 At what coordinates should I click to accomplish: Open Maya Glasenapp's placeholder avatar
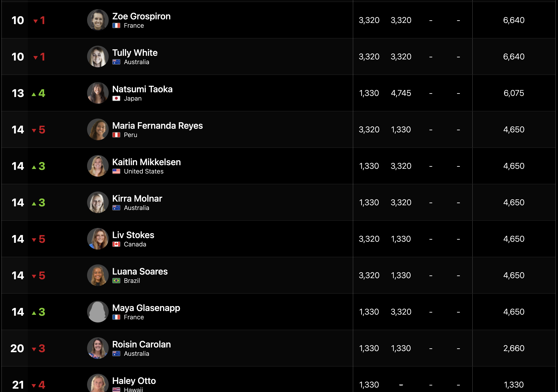click(98, 312)
